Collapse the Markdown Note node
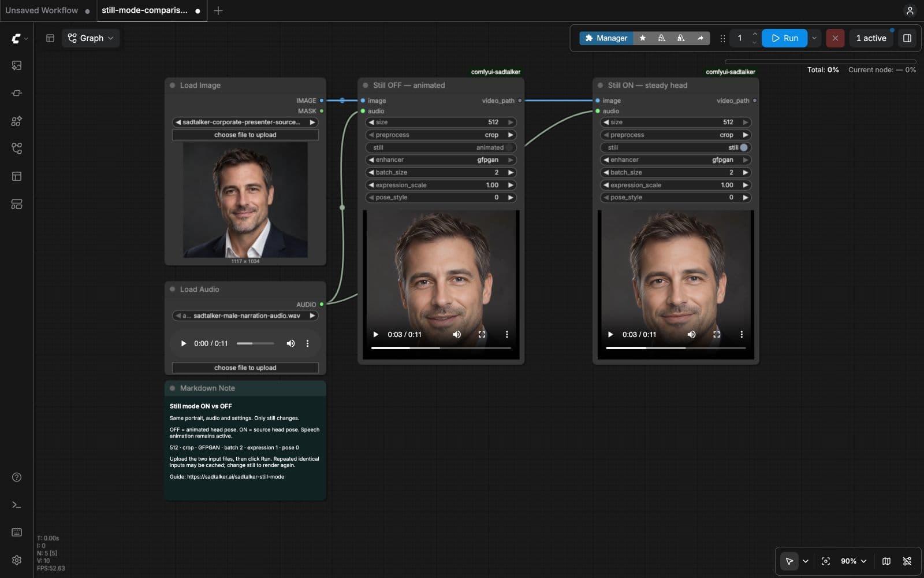924x578 pixels. point(172,388)
